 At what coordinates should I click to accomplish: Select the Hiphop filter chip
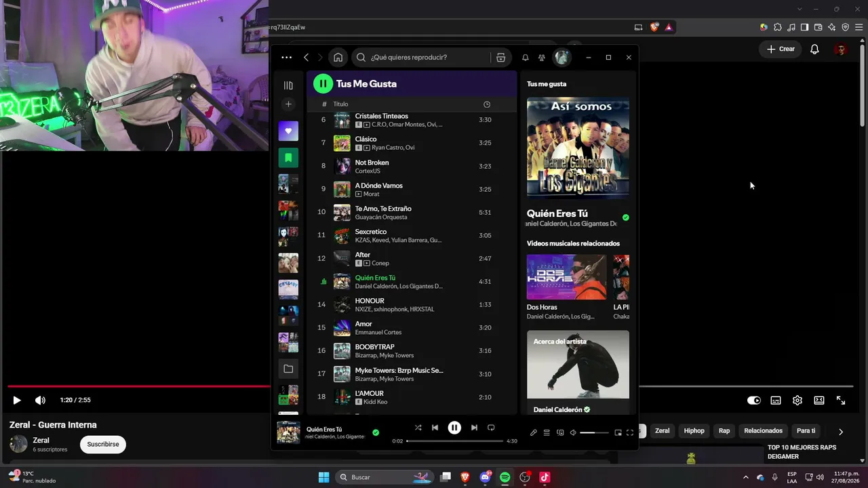[694, 431]
